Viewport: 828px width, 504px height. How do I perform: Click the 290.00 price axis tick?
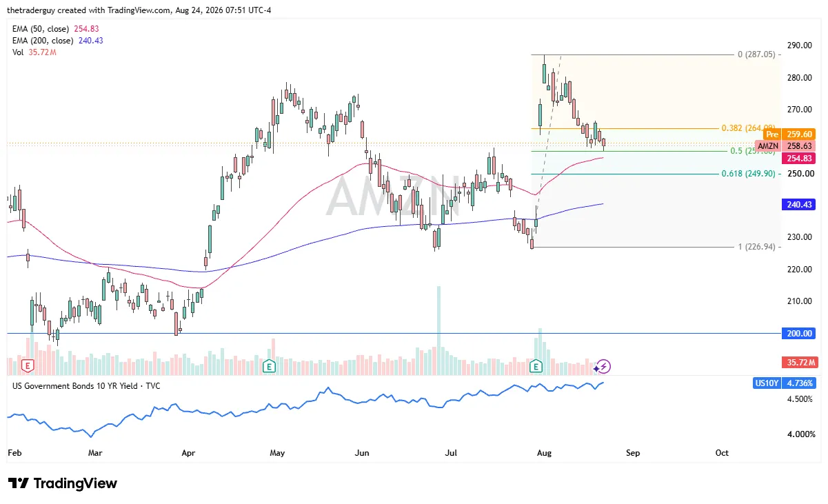[800, 46]
